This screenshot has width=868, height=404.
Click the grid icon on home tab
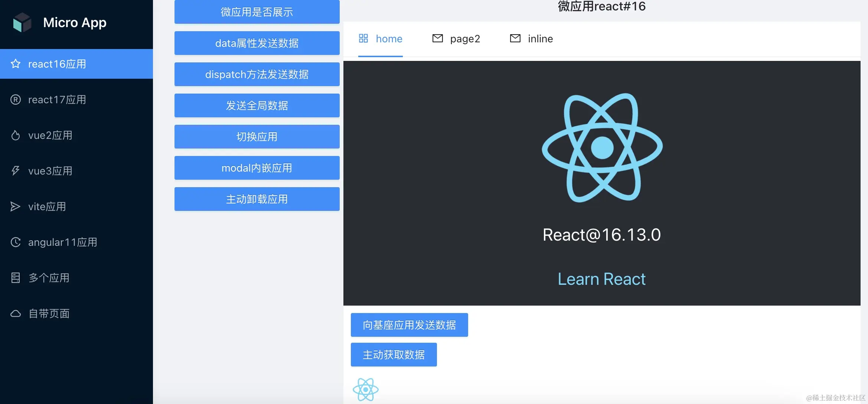pos(363,38)
